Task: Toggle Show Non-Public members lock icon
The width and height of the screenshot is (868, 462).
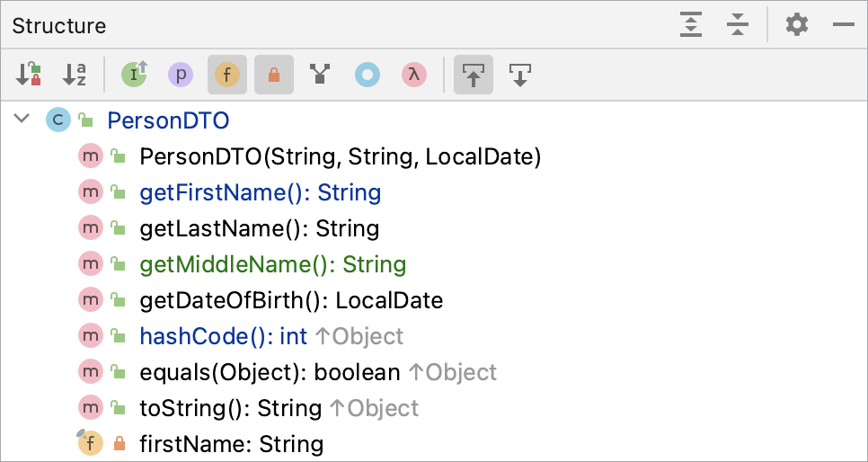Action: (274, 75)
